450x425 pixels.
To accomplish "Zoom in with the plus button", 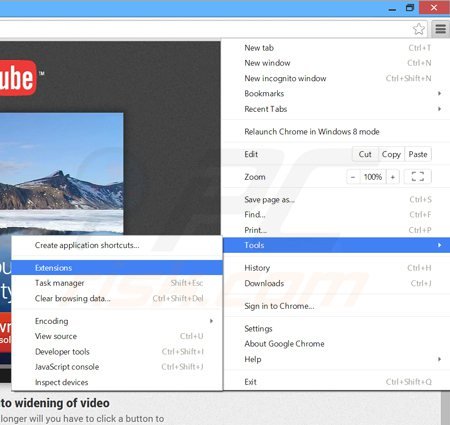I will pos(393,177).
